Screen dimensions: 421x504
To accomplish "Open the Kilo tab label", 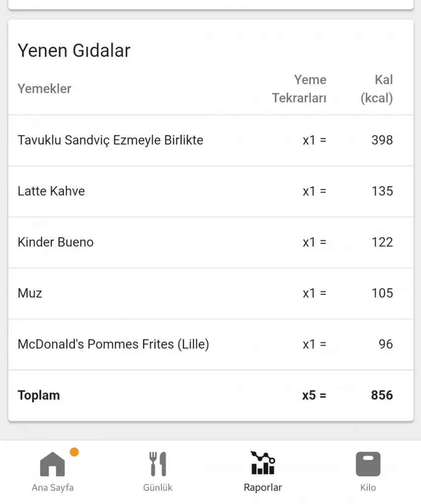I will pos(368,488).
